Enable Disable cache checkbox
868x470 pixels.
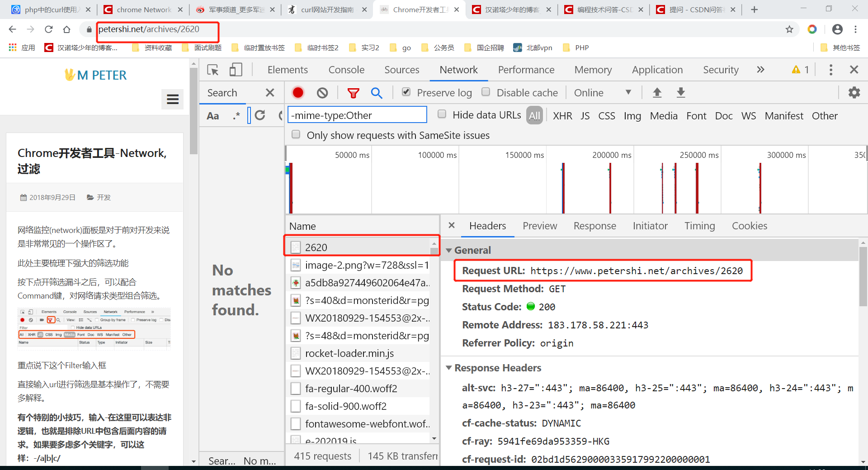[486, 92]
